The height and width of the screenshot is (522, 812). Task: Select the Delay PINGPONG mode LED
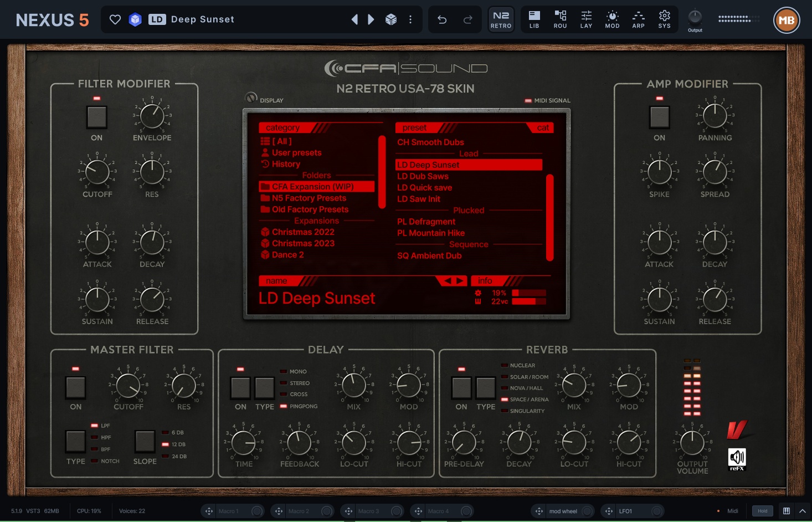click(284, 406)
